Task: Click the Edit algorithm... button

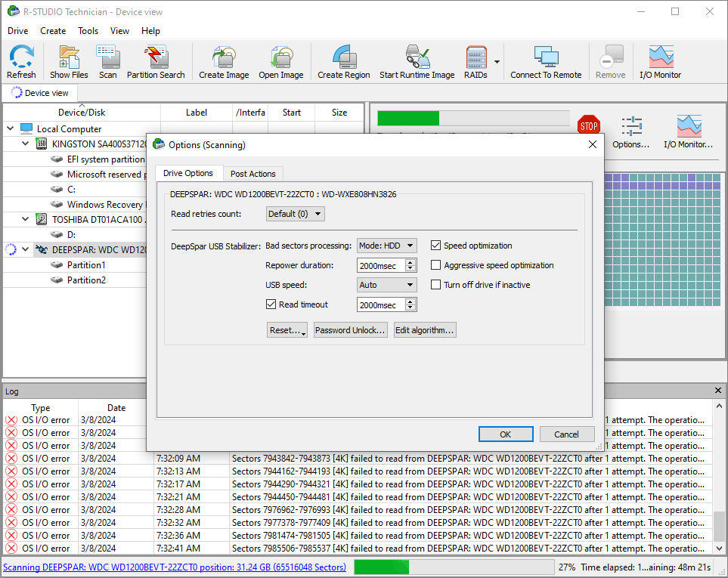Action: coord(424,330)
